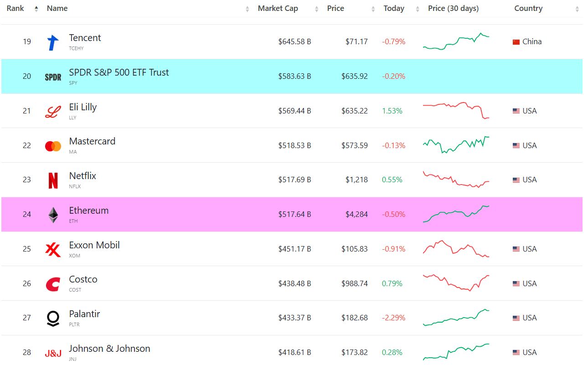Sort the table by Price column
The height and width of the screenshot is (365, 588).
pyautogui.click(x=335, y=9)
